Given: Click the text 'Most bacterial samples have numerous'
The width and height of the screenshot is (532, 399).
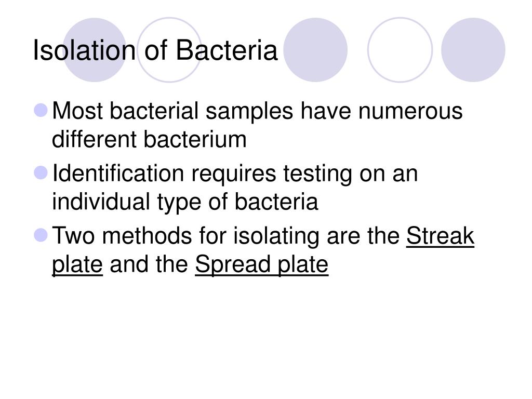Looking at the screenshot, I should click(257, 111).
